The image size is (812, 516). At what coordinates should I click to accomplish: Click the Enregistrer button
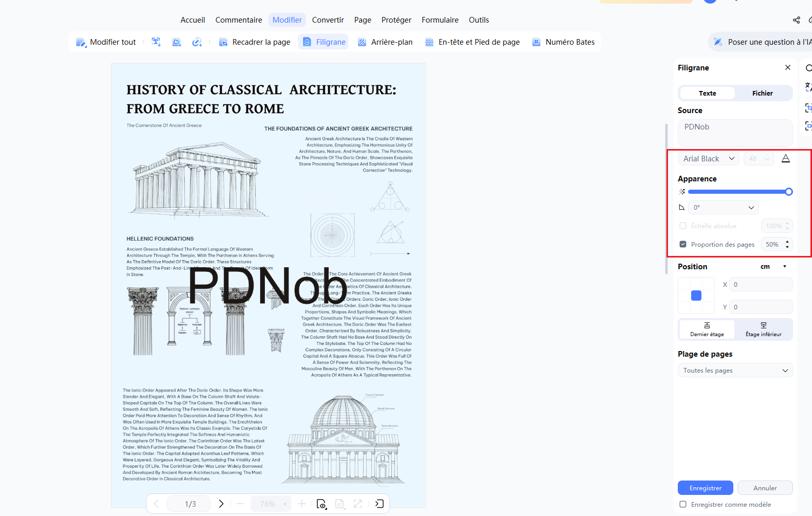[706, 488]
